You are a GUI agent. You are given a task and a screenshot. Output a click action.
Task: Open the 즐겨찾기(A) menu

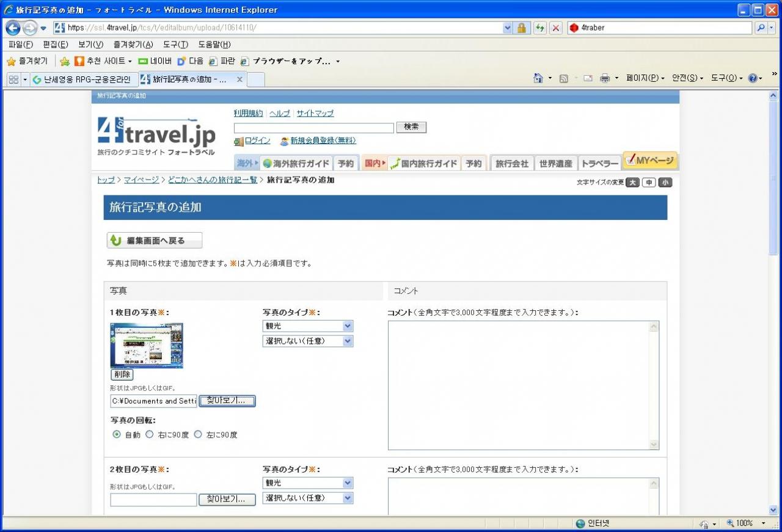133,45
